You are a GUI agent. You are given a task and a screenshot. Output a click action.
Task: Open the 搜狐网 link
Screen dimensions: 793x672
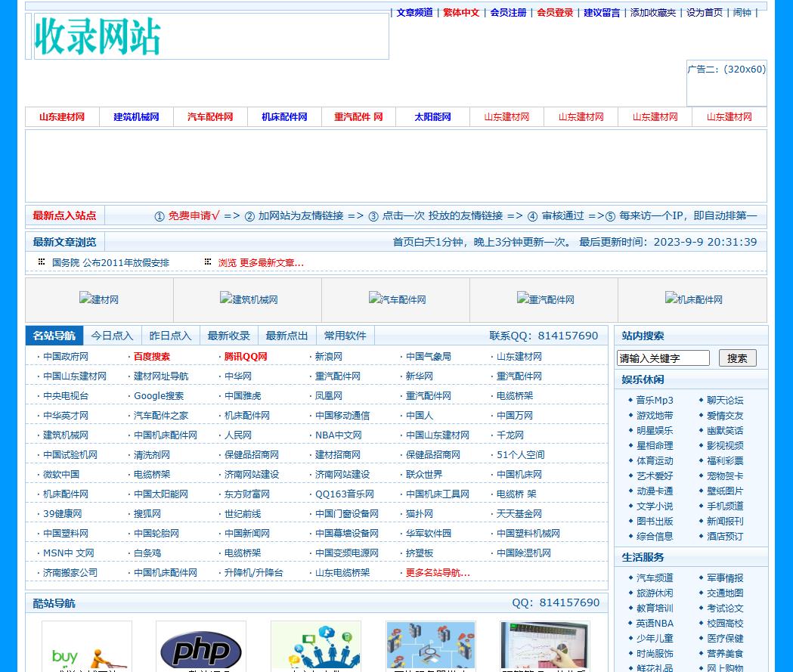click(147, 514)
